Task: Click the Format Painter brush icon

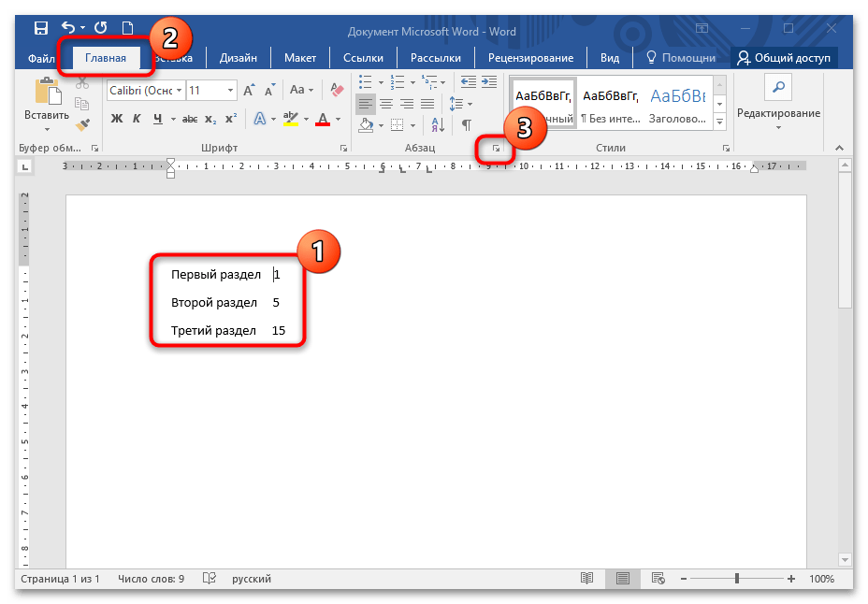Action: 81,123
